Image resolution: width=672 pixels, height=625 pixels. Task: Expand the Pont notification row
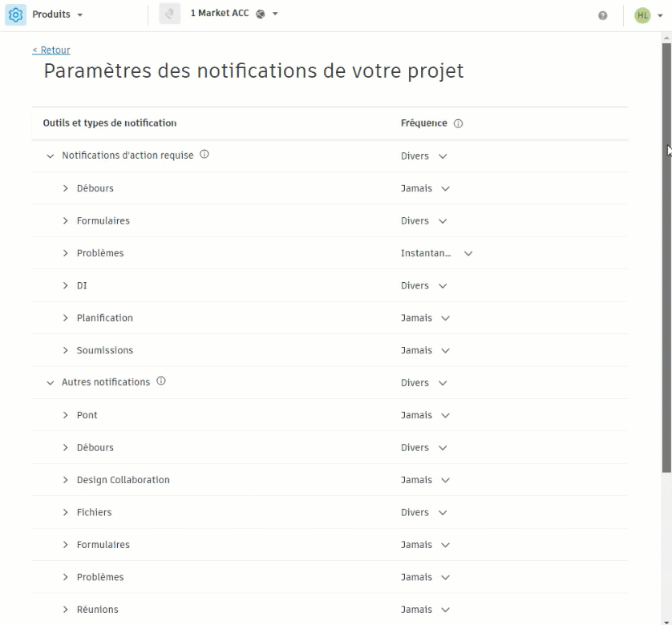pos(65,415)
